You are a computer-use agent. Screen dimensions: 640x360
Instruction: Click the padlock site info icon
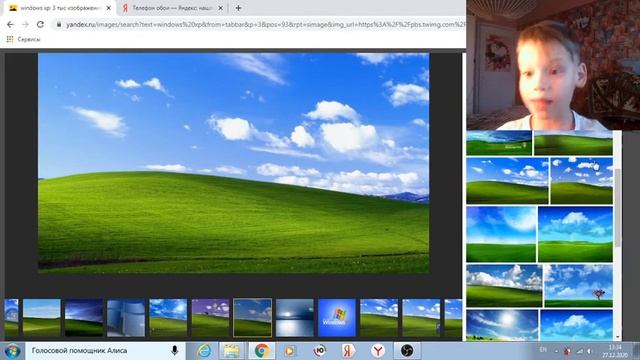click(59, 24)
